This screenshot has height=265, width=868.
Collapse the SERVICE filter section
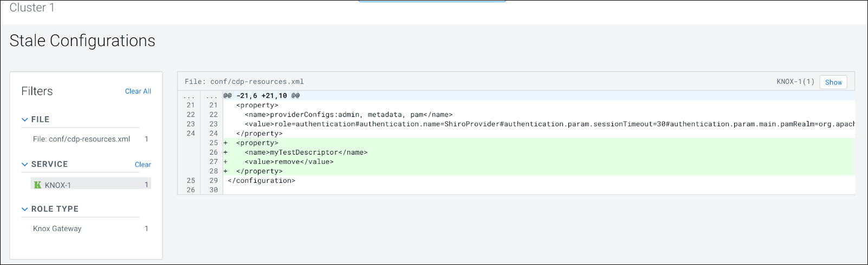click(x=24, y=164)
